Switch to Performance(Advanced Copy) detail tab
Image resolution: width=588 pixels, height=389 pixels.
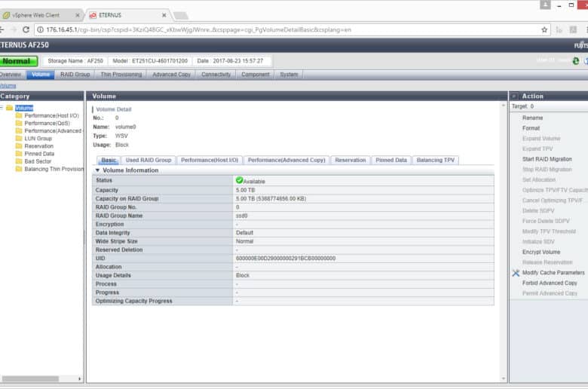tap(286, 160)
